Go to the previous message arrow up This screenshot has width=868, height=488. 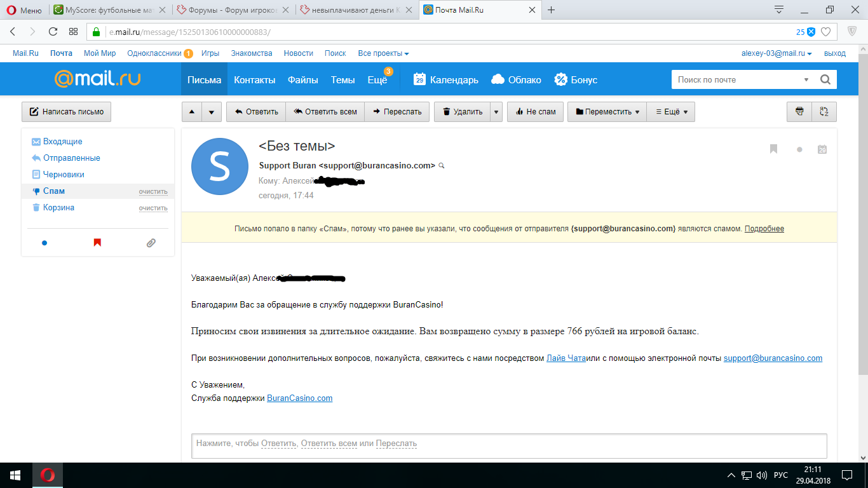click(192, 112)
